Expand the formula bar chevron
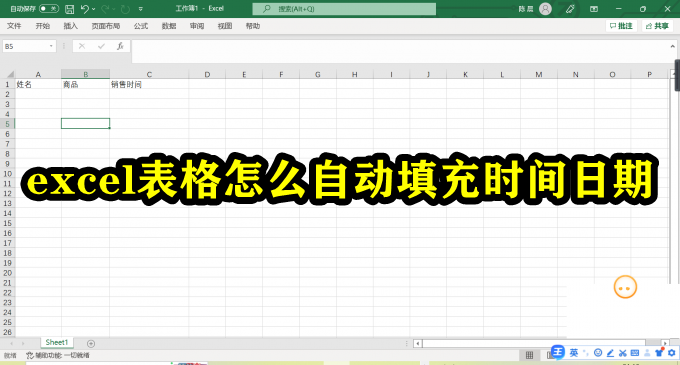Image resolution: width=680 pixels, height=365 pixels. pyautogui.click(x=673, y=46)
